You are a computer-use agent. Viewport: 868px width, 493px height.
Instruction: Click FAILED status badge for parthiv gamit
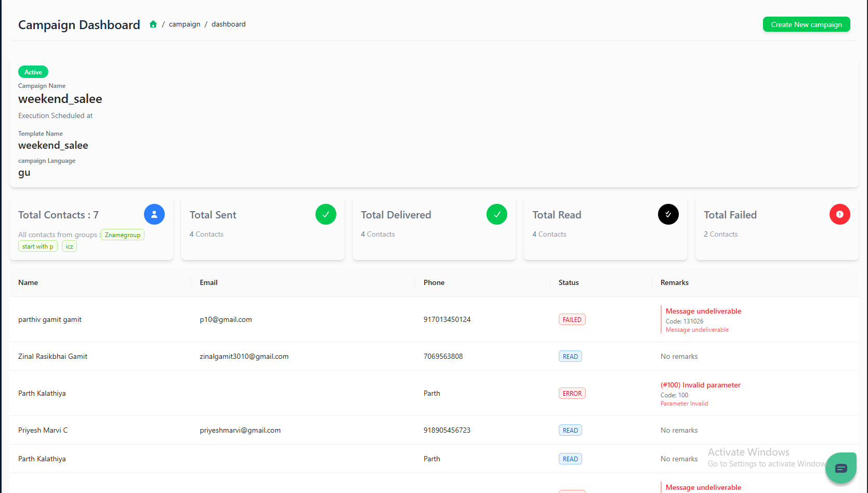(572, 320)
